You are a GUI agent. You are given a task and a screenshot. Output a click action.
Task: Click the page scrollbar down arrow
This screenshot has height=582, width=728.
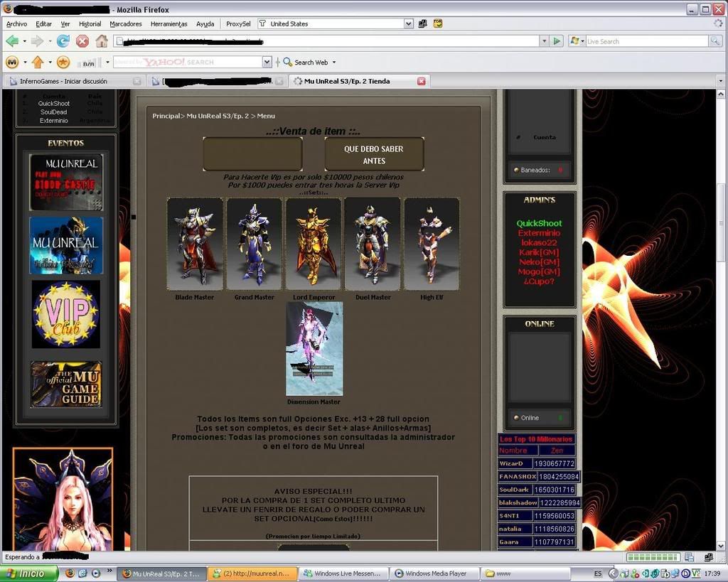pos(721,546)
